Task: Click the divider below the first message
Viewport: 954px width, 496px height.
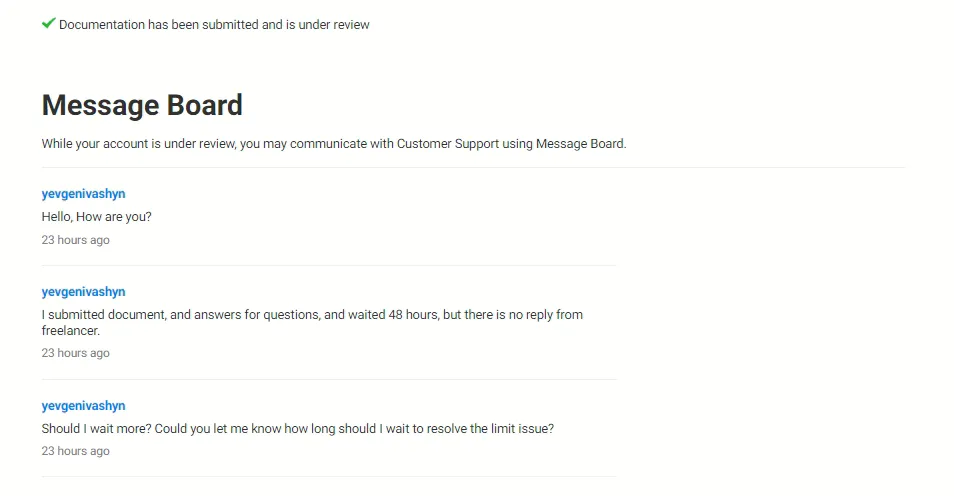Action: (x=328, y=266)
